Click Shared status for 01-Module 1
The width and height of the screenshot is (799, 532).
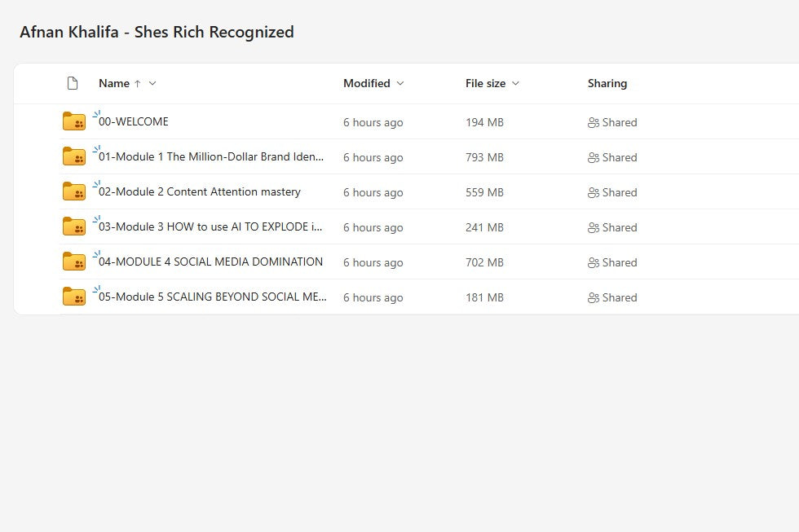[620, 158]
